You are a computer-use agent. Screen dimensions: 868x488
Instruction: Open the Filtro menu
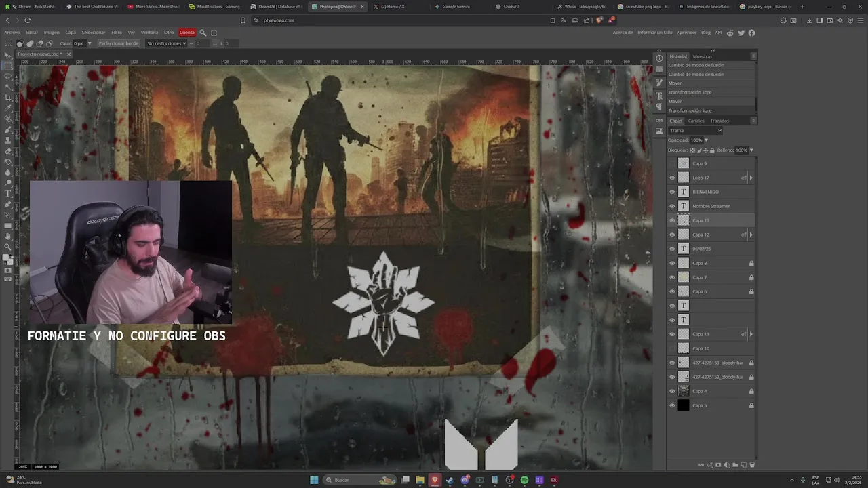point(117,33)
